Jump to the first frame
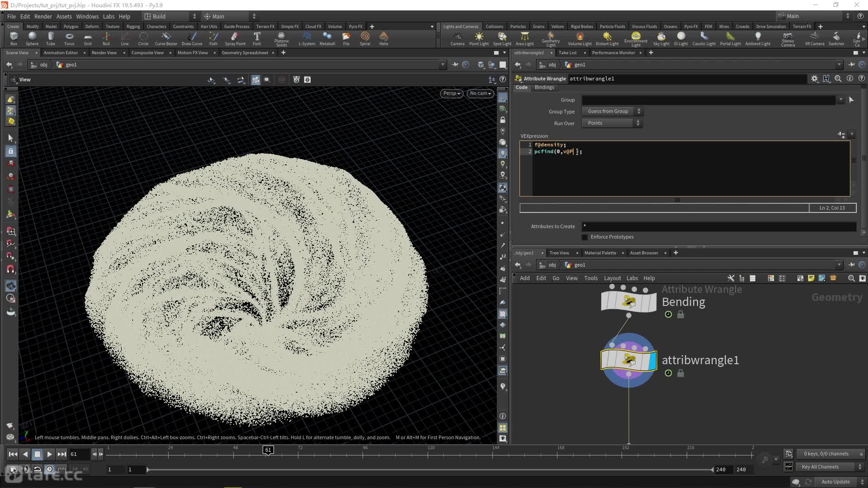This screenshot has width=868, height=488. (13, 454)
